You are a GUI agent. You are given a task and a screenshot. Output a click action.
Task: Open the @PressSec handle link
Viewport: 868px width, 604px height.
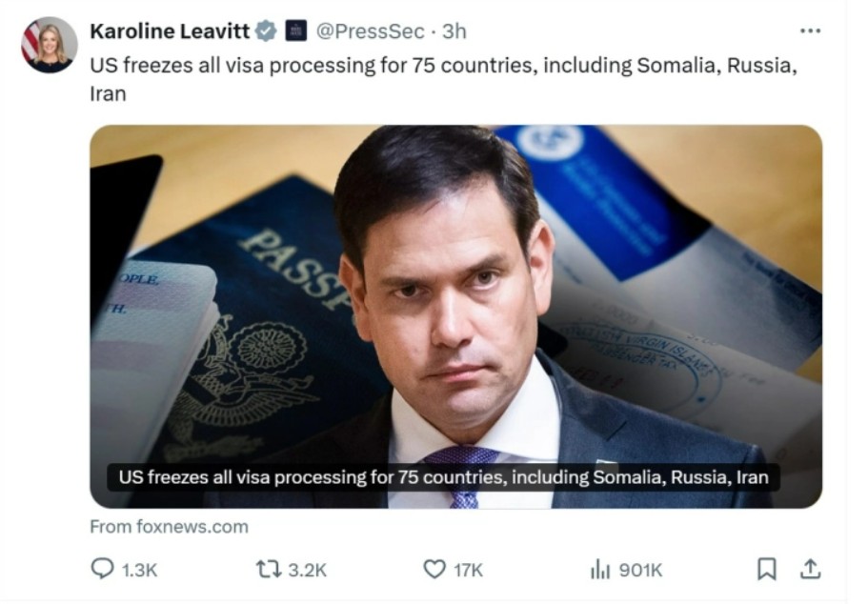(x=370, y=31)
